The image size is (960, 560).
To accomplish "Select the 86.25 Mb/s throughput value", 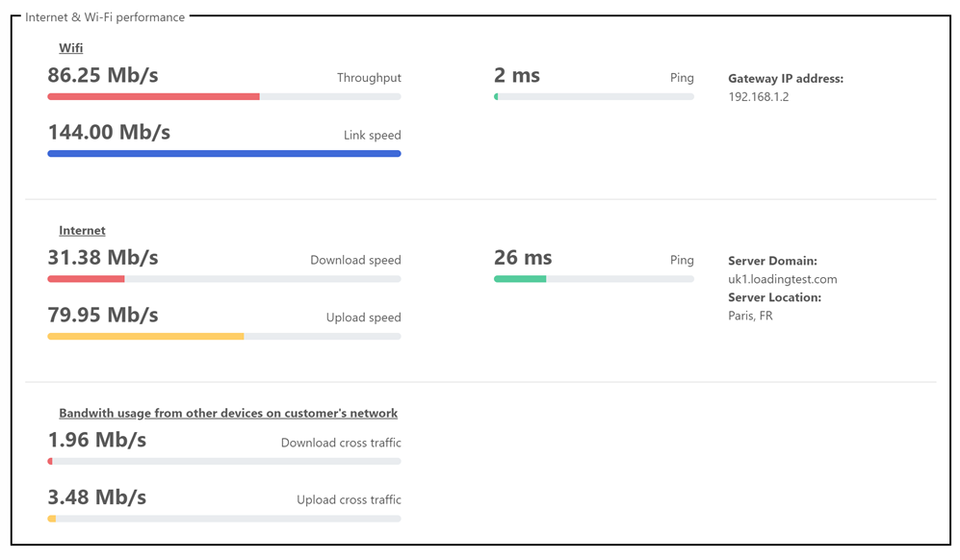I will (103, 75).
